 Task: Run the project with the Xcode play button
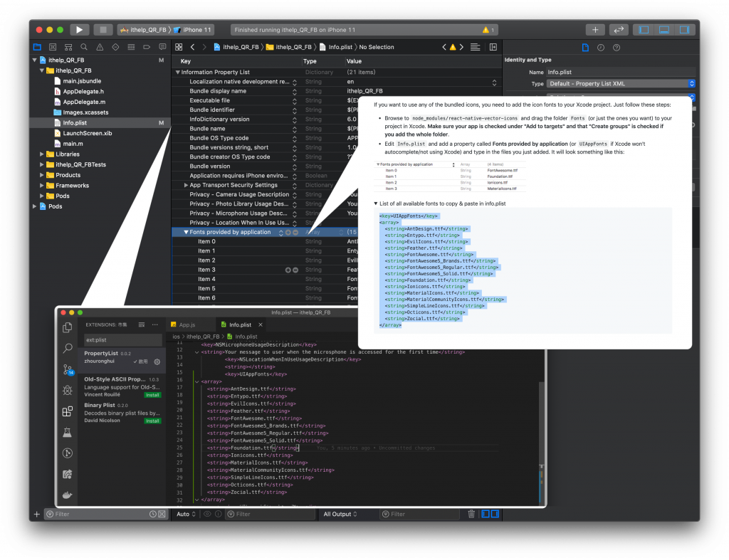80,30
